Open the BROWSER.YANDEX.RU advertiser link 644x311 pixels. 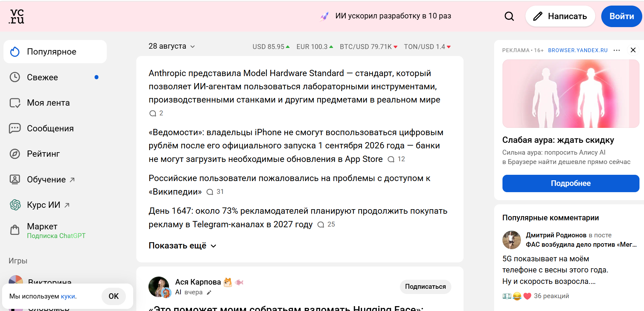point(578,50)
